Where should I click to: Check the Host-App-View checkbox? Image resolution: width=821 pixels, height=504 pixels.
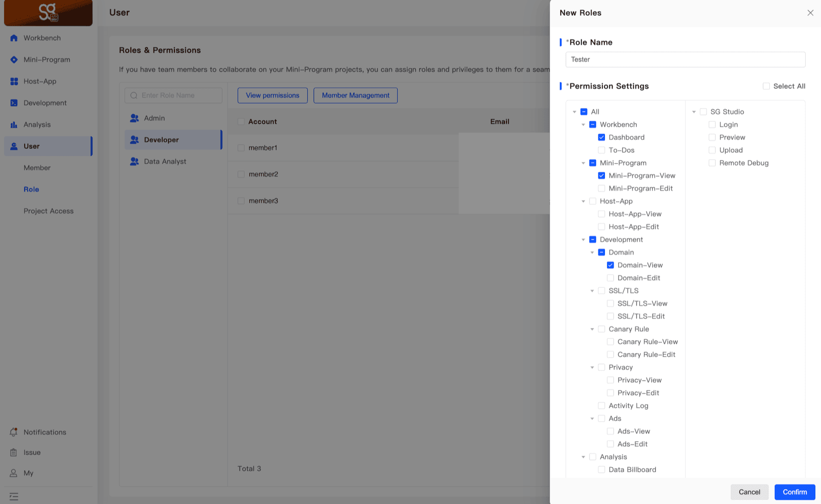coord(601,214)
